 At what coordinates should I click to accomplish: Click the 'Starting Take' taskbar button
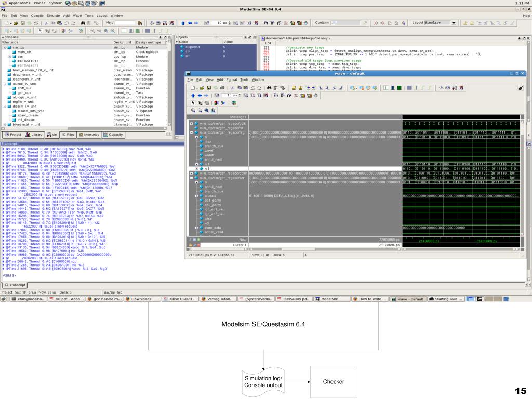coord(446,299)
